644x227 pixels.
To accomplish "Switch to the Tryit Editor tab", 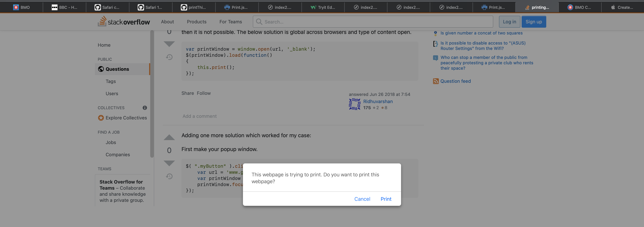I will click(323, 7).
